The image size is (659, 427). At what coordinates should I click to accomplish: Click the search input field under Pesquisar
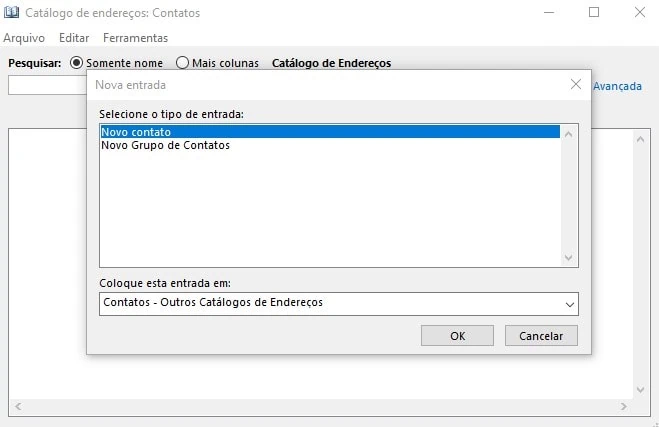pyautogui.click(x=47, y=86)
